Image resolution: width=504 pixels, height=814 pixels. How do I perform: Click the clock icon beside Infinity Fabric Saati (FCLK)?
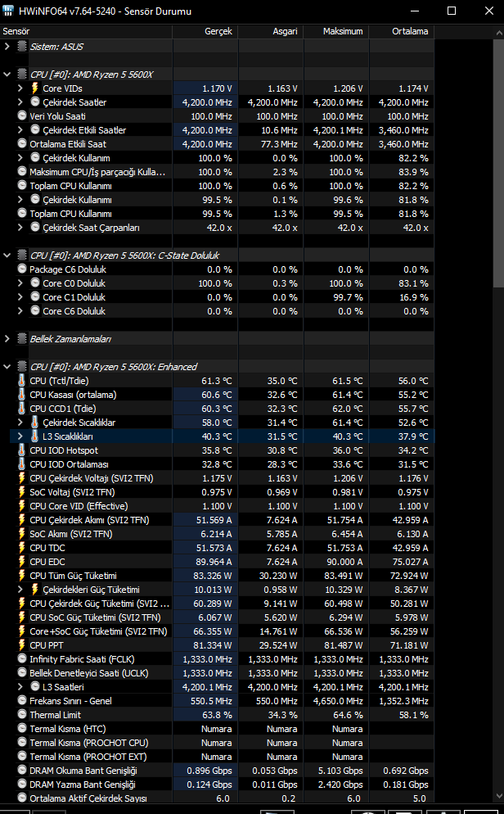[x=22, y=658]
